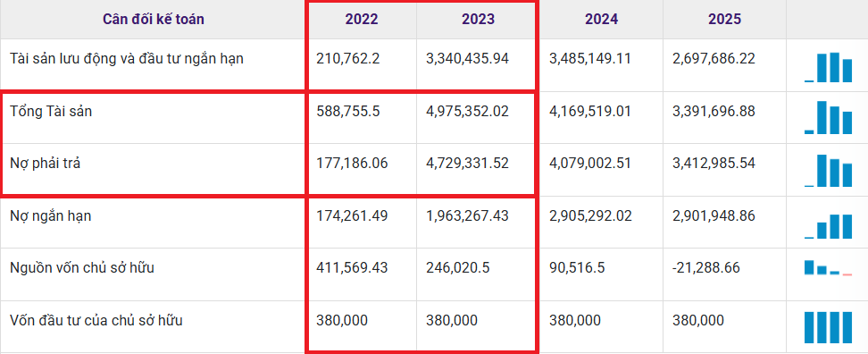Select the 2023 column header
The image size is (868, 354).
pos(479,20)
